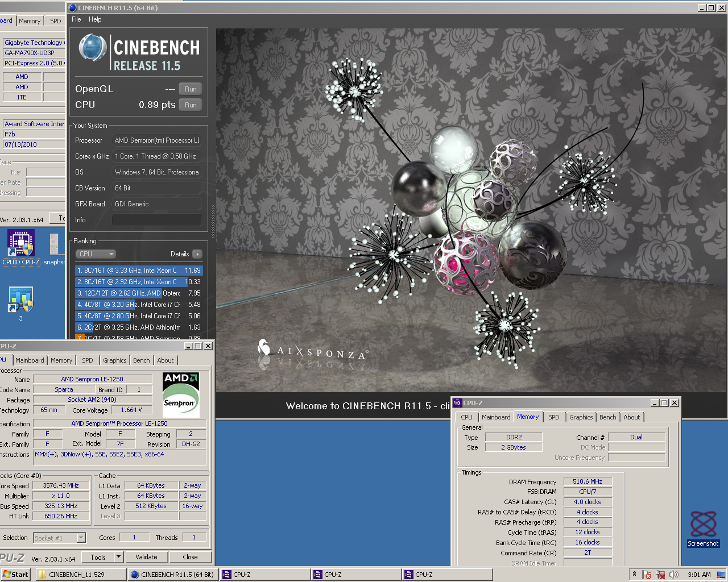
Task: Show hidden tray icons via the chevron
Action: point(634,575)
